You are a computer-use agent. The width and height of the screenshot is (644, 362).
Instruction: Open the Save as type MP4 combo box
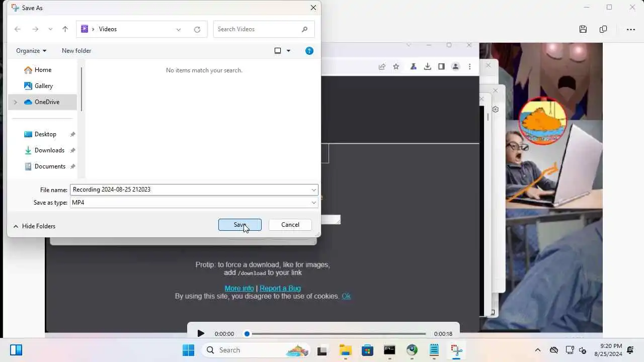click(194, 203)
